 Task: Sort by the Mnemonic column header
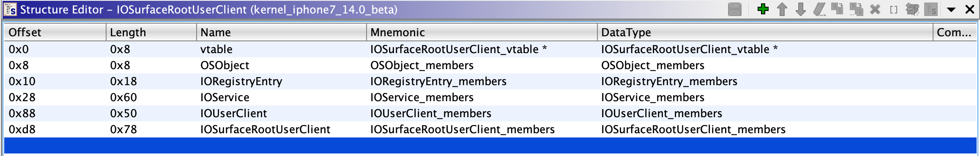(482, 32)
